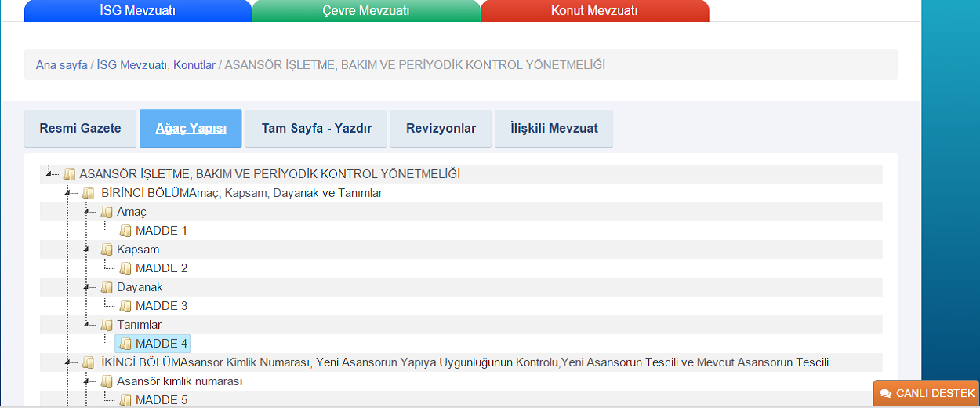Collapse the Tanımlar node arrow

[87, 325]
